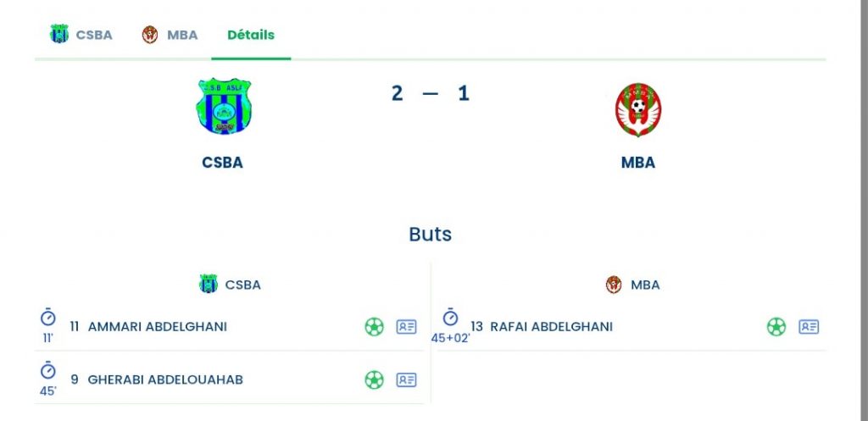This screenshot has width=868, height=421.
Task: Click the stopwatch icon for 11' goal
Action: pyautogui.click(x=48, y=318)
